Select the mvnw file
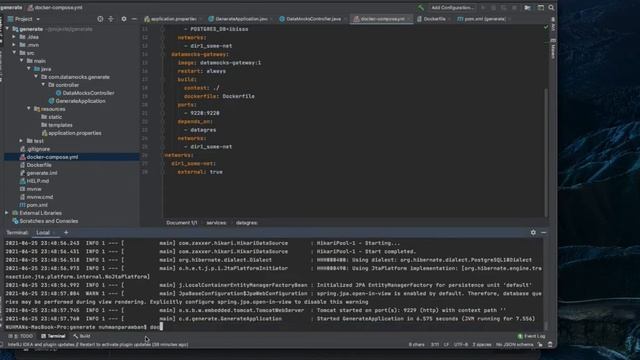The height and width of the screenshot is (360, 640). pos(30,189)
